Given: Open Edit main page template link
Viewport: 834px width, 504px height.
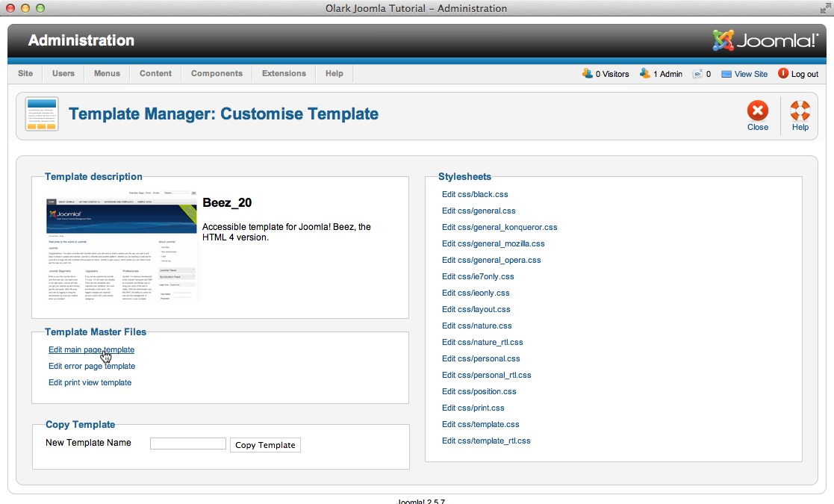Looking at the screenshot, I should coord(91,349).
